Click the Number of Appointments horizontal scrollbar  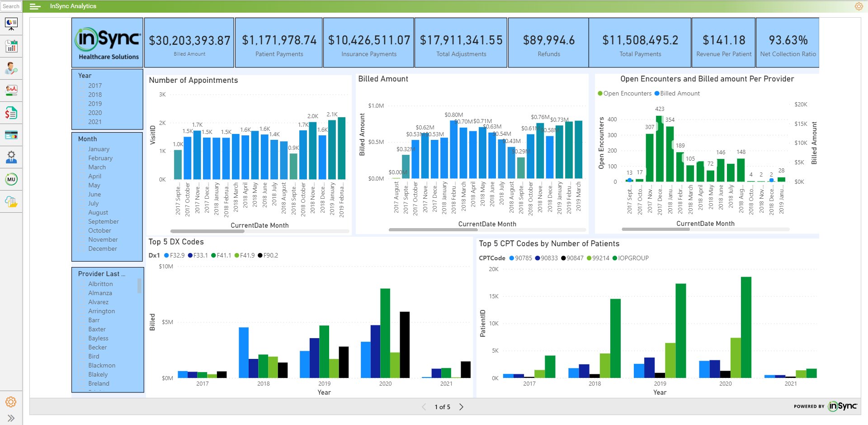[208, 231]
